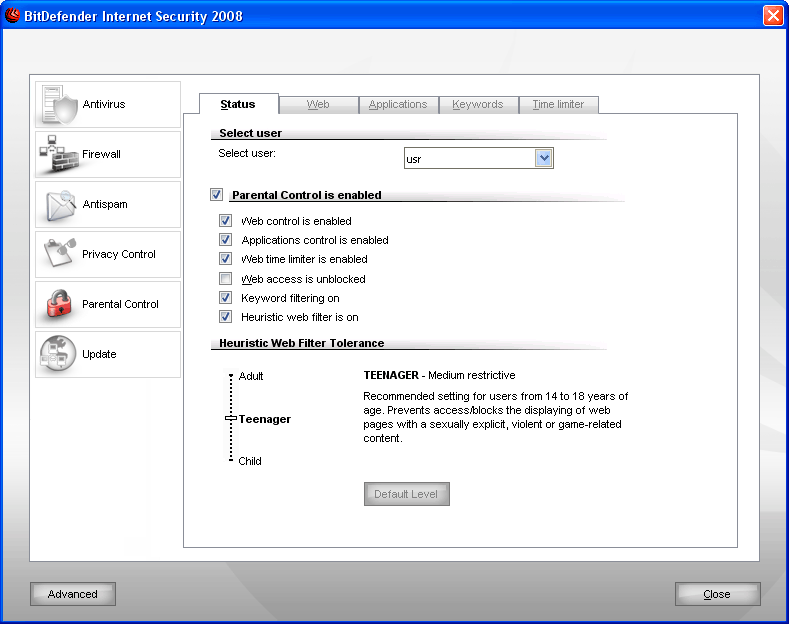This screenshot has height=624, width=789.
Task: Switch to the Applications tab
Action: tap(398, 105)
